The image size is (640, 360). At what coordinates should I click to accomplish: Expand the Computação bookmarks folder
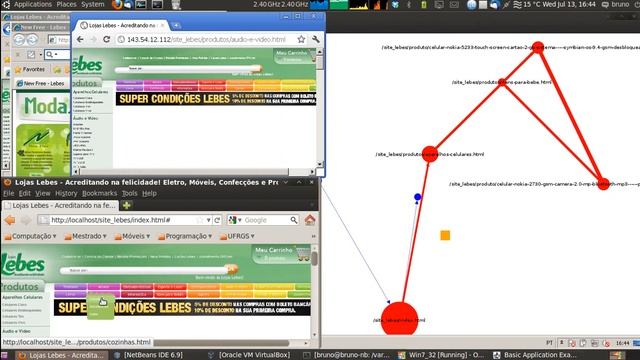tap(31, 236)
